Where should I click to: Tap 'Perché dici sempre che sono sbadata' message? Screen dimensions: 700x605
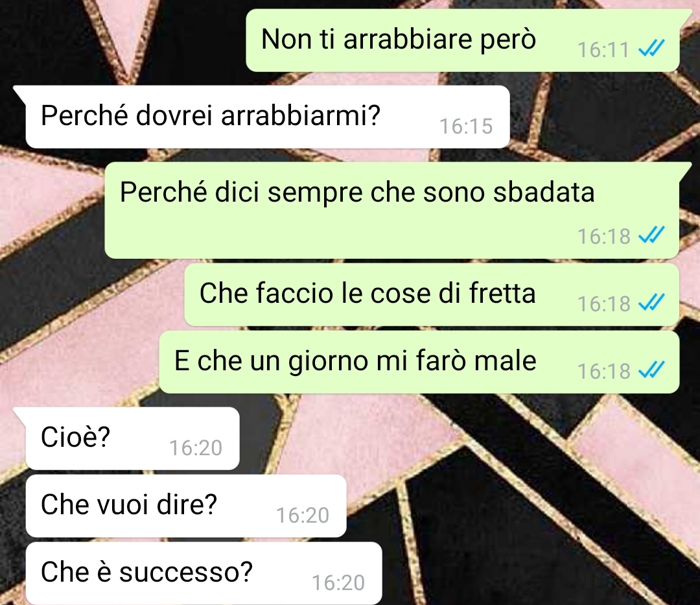(x=392, y=210)
